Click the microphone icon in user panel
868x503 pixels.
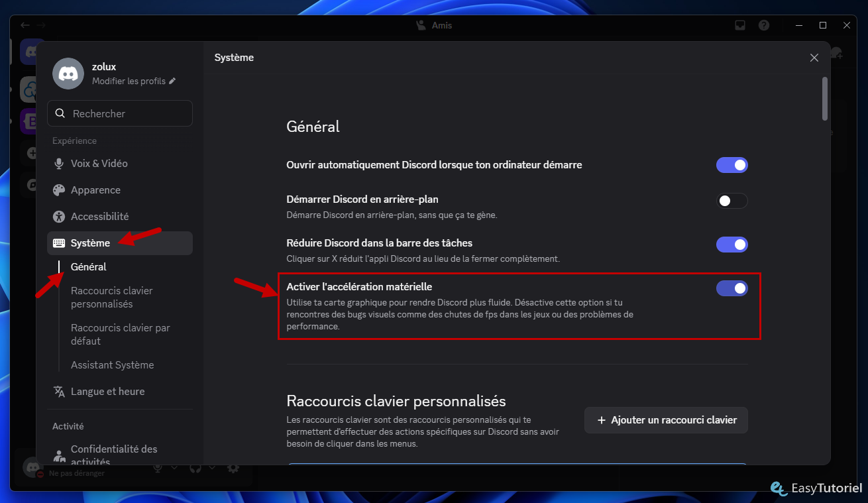[158, 468]
